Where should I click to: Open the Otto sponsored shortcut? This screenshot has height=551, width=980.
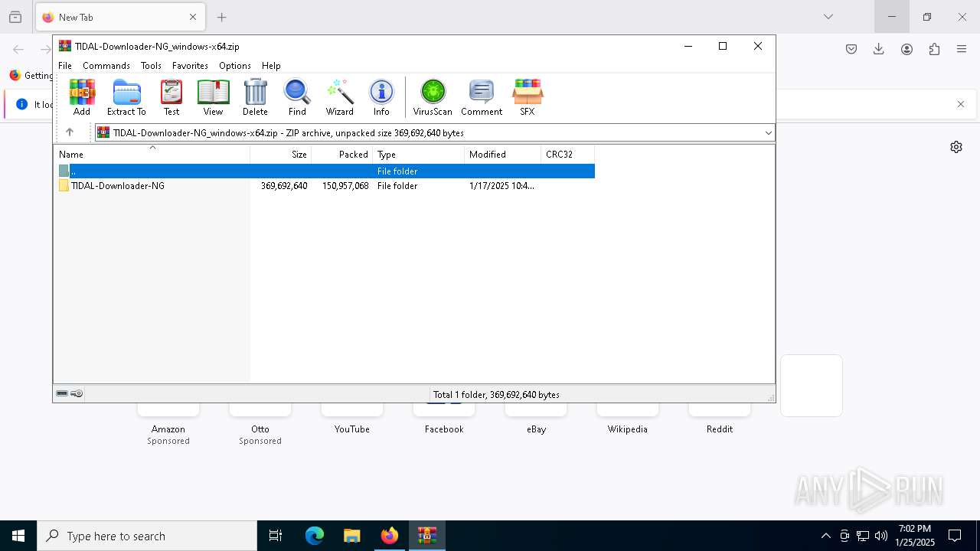(260, 425)
